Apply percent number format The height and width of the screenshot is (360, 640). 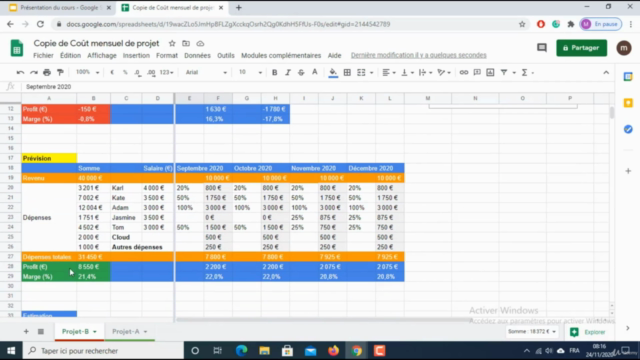click(x=125, y=72)
